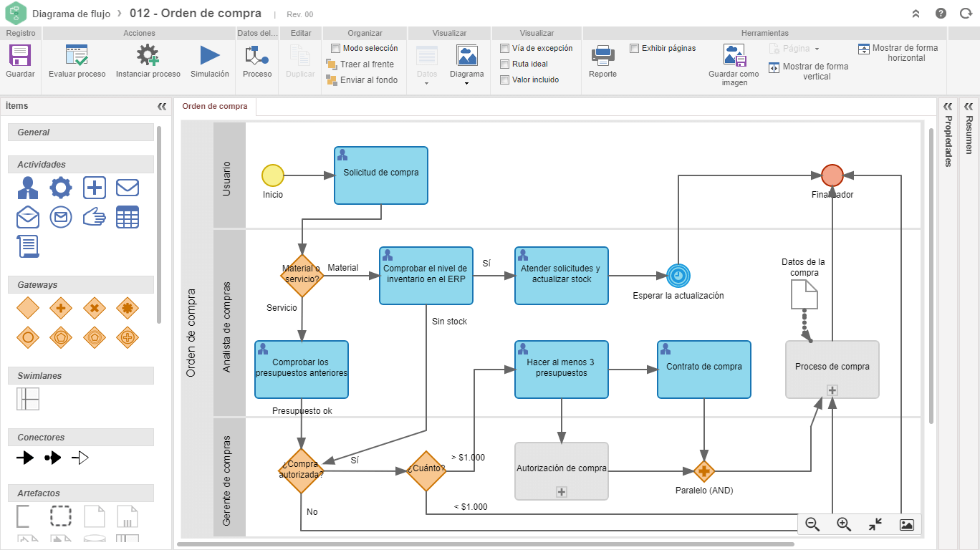Collapse the Ítems panel chevrons
Screen dimensions: 980x550
point(162,106)
